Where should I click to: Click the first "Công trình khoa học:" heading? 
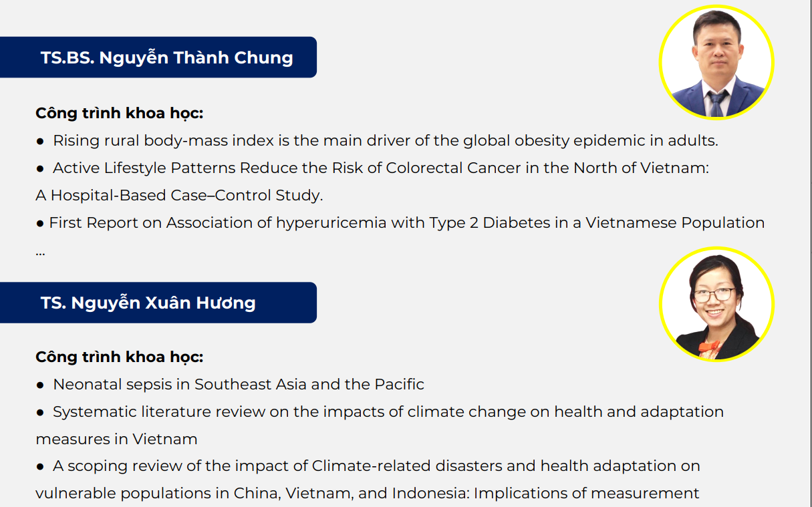(120, 113)
